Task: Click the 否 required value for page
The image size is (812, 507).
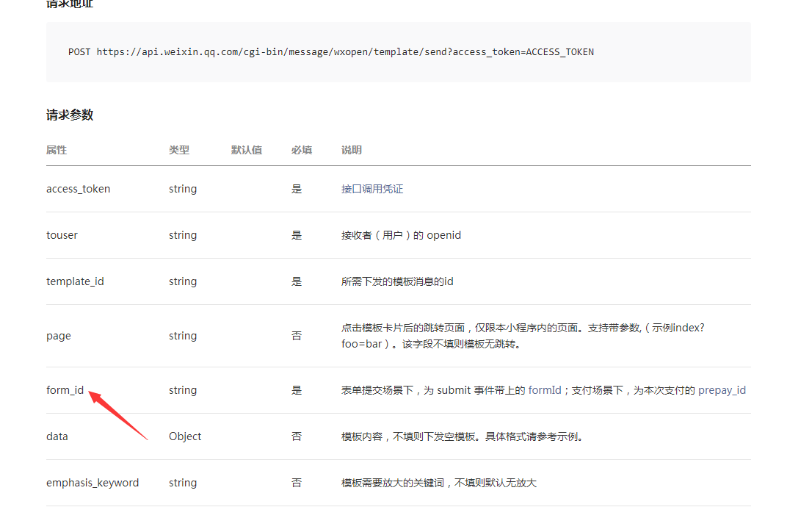Action: [x=296, y=336]
